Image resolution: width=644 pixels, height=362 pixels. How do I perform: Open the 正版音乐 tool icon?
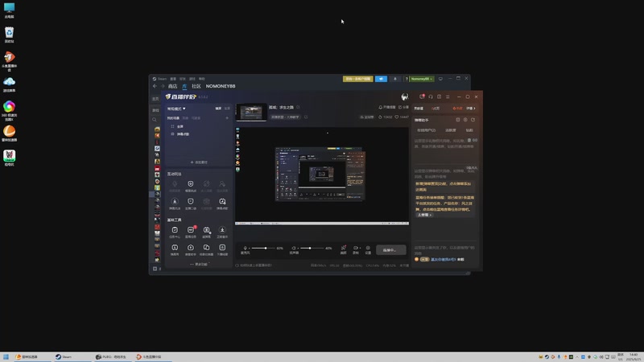pyautogui.click(x=222, y=232)
